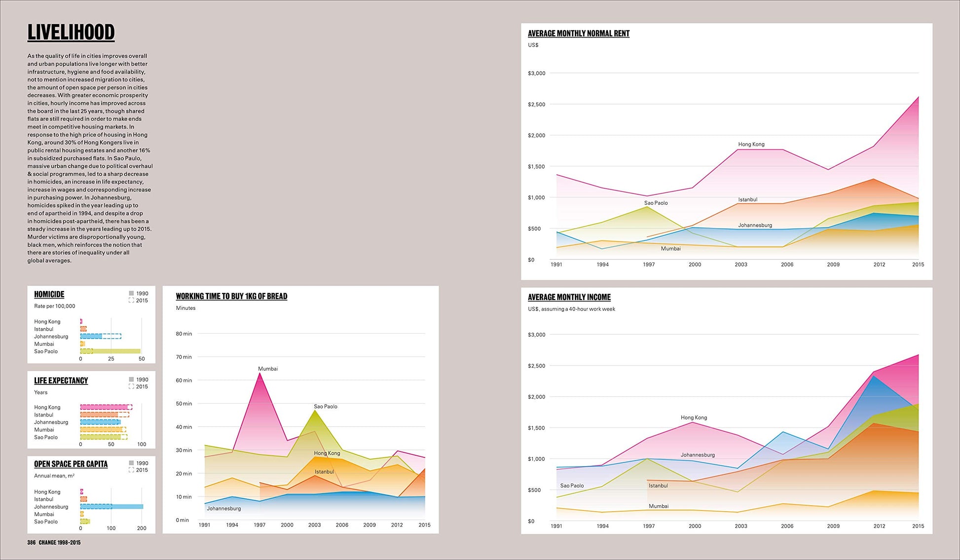Click the Johannesburg label in income chart
The height and width of the screenshot is (560, 960).
click(697, 455)
